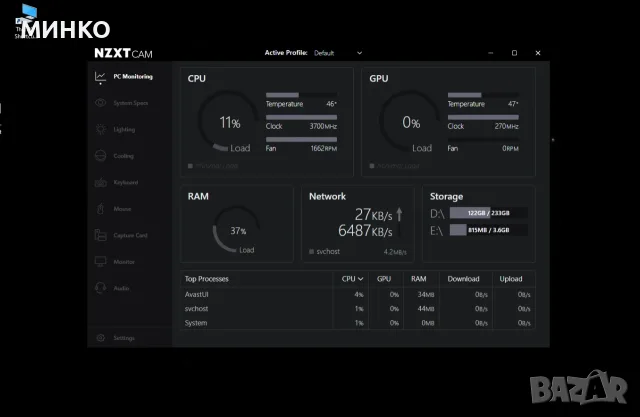Click the CPU clock 3700 MHz value

[x=323, y=126]
